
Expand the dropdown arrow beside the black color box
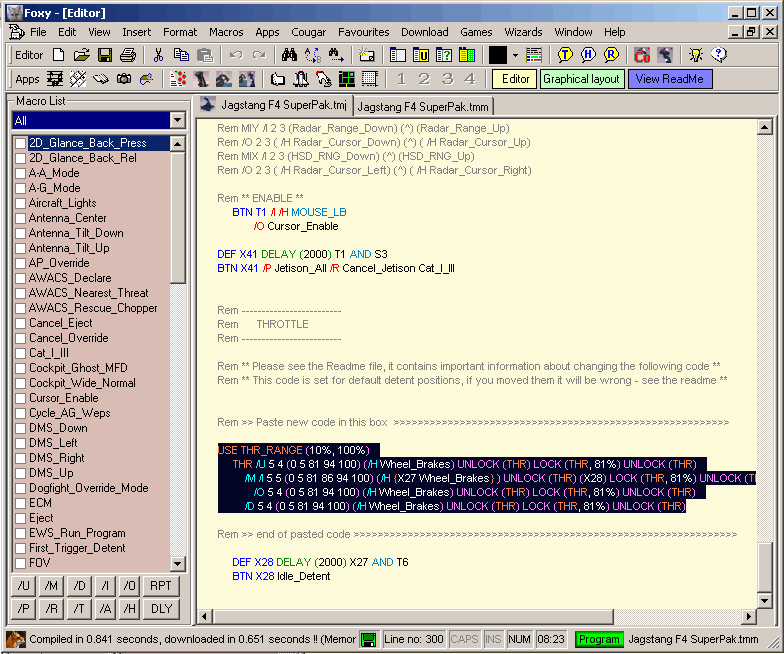click(x=515, y=55)
